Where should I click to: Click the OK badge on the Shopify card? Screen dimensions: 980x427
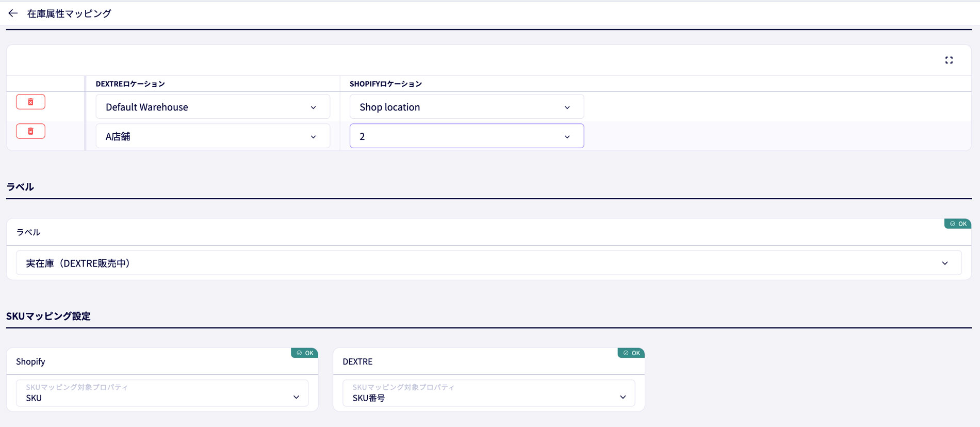(304, 353)
